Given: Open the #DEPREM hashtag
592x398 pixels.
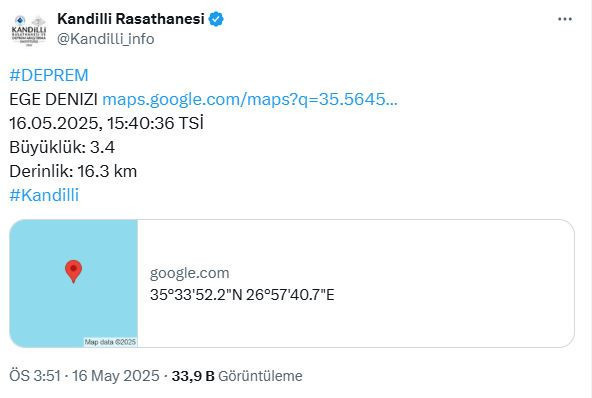Looking at the screenshot, I should pos(49,75).
